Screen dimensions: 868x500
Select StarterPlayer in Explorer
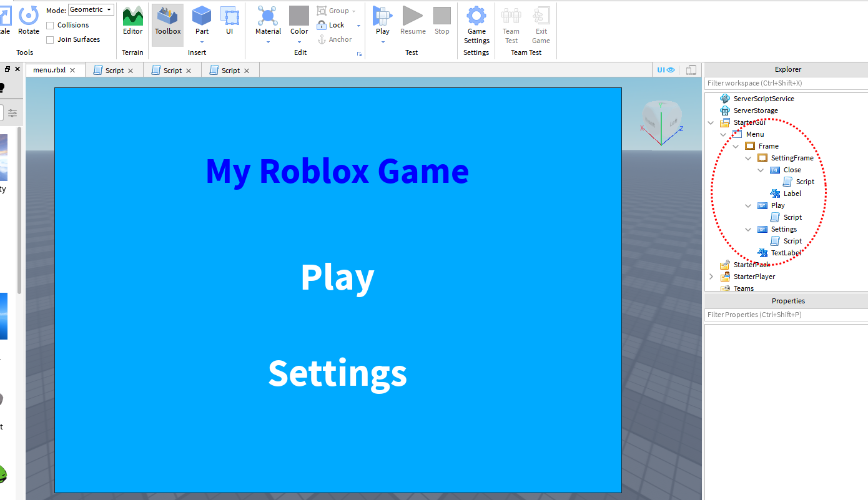pyautogui.click(x=754, y=277)
